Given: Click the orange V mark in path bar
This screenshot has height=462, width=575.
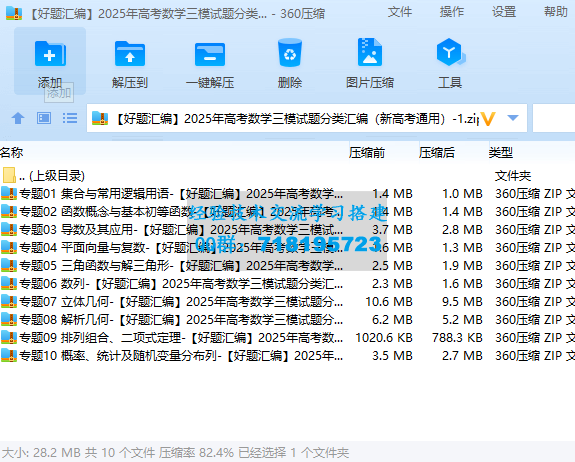Looking at the screenshot, I should 488,118.
